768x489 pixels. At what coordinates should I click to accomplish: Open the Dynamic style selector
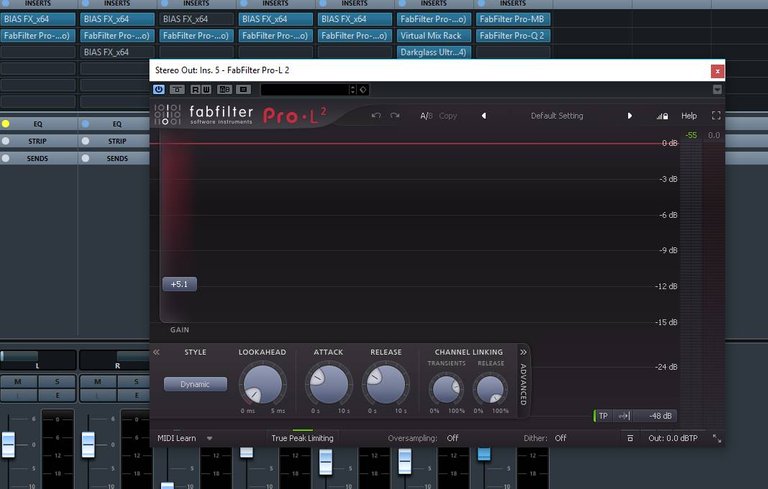195,384
